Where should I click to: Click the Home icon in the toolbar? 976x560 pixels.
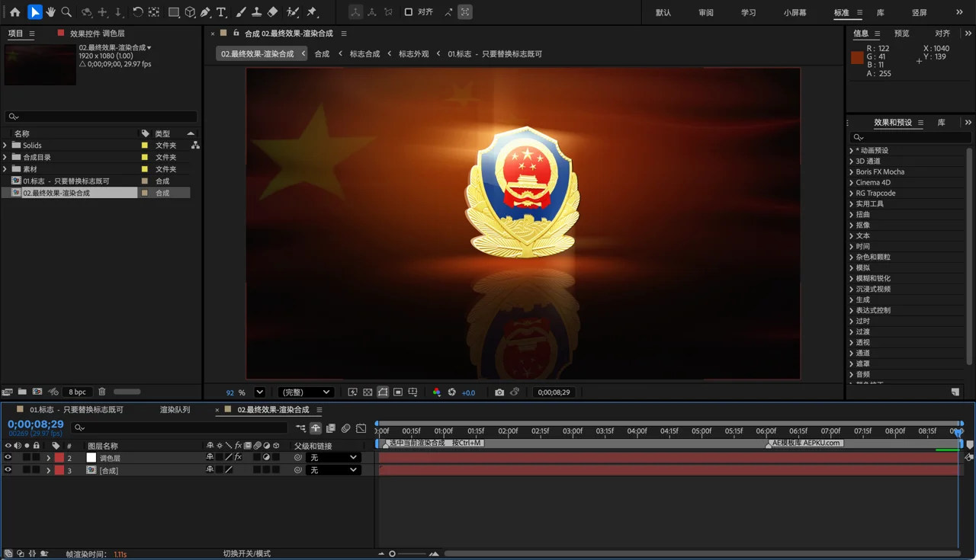14,12
